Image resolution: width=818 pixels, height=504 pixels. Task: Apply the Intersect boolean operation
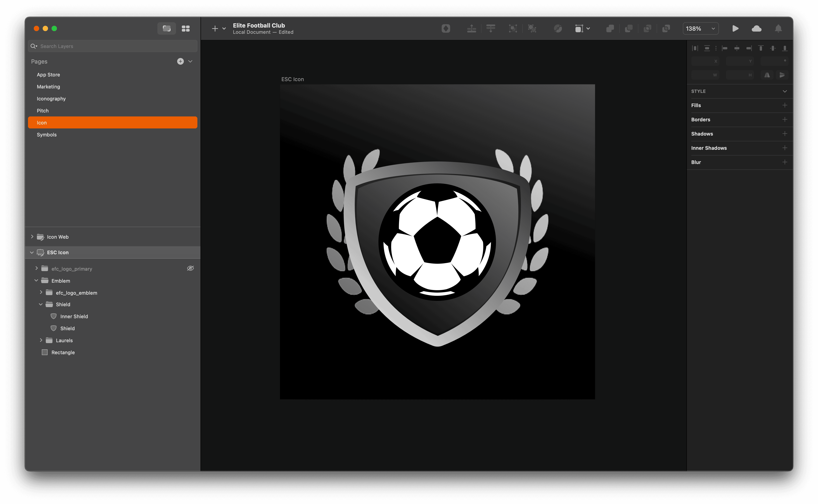pyautogui.click(x=647, y=29)
